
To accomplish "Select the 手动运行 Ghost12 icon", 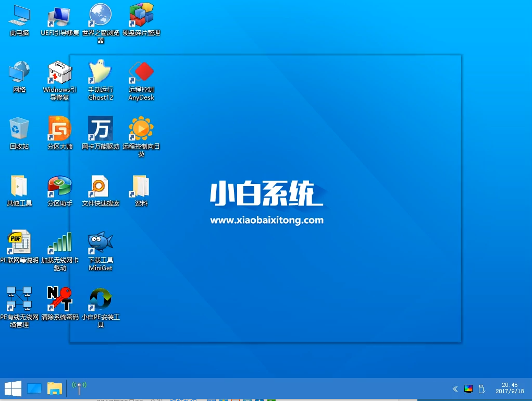I will pos(100,72).
